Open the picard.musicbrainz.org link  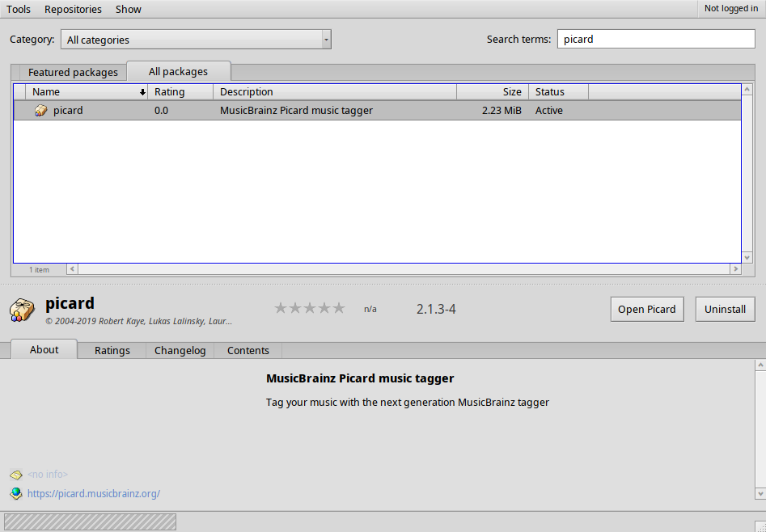pyautogui.click(x=94, y=493)
